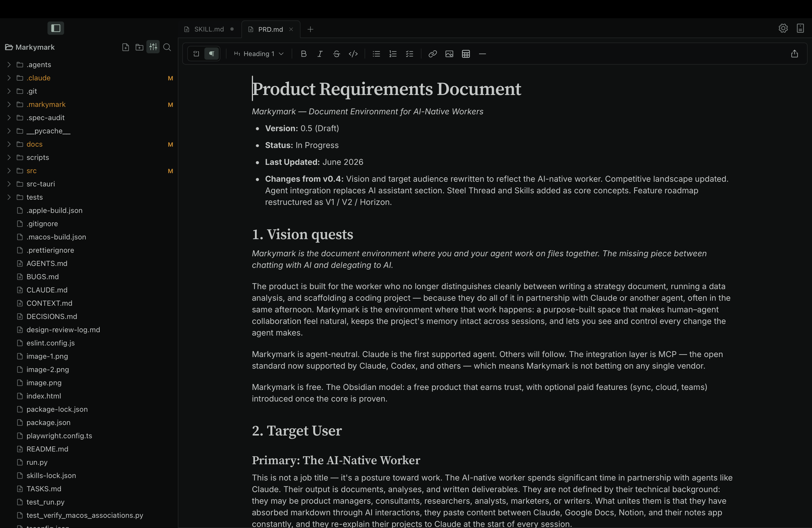Image resolution: width=812 pixels, height=528 pixels.
Task: Select .apple-build.json file
Action: (89, 211)
